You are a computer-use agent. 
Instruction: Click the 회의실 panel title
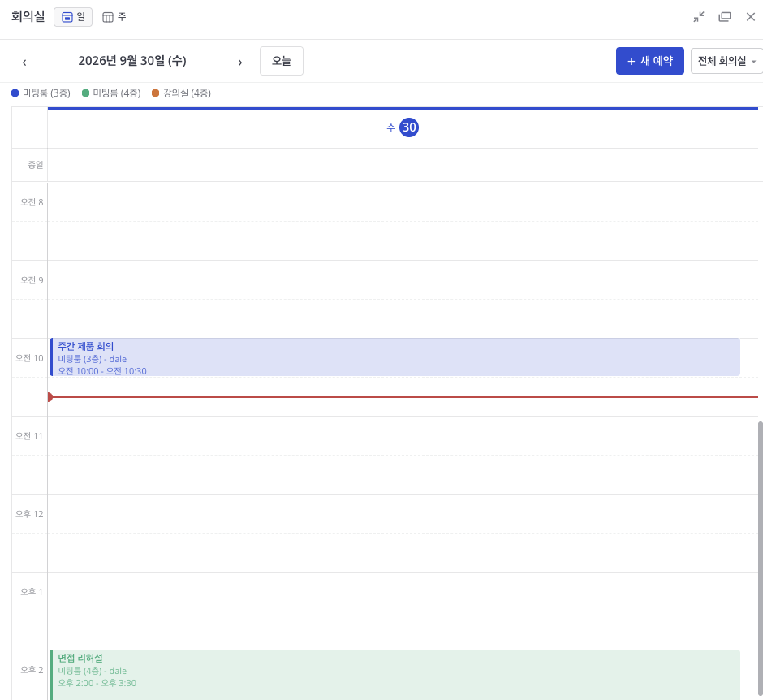point(28,16)
